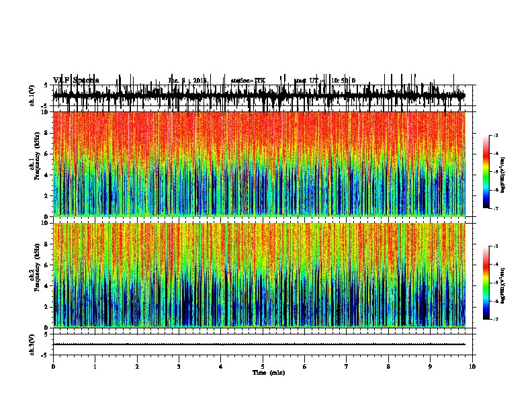Screen dimensions: 532x411
Task: Click the 'Time (min)' axis label
Action: tap(269, 373)
